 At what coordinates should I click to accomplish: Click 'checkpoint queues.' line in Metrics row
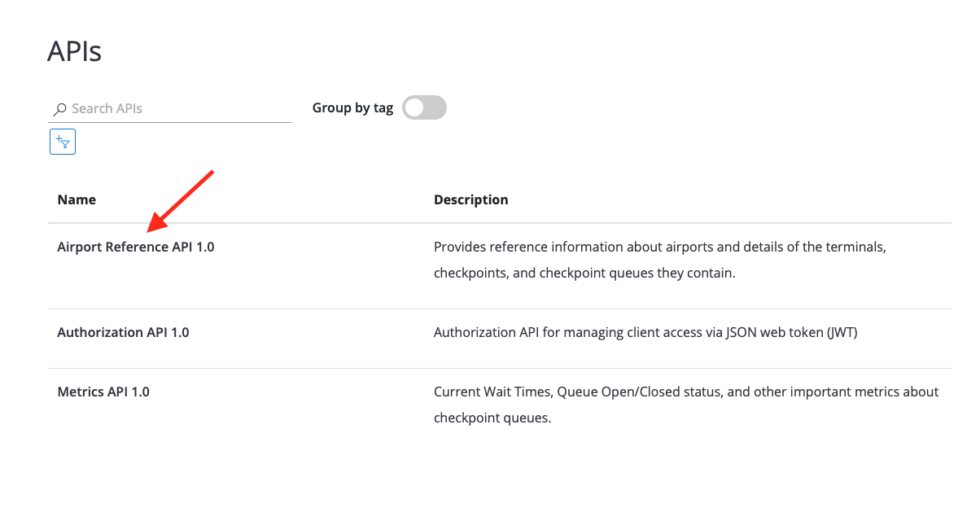(492, 418)
